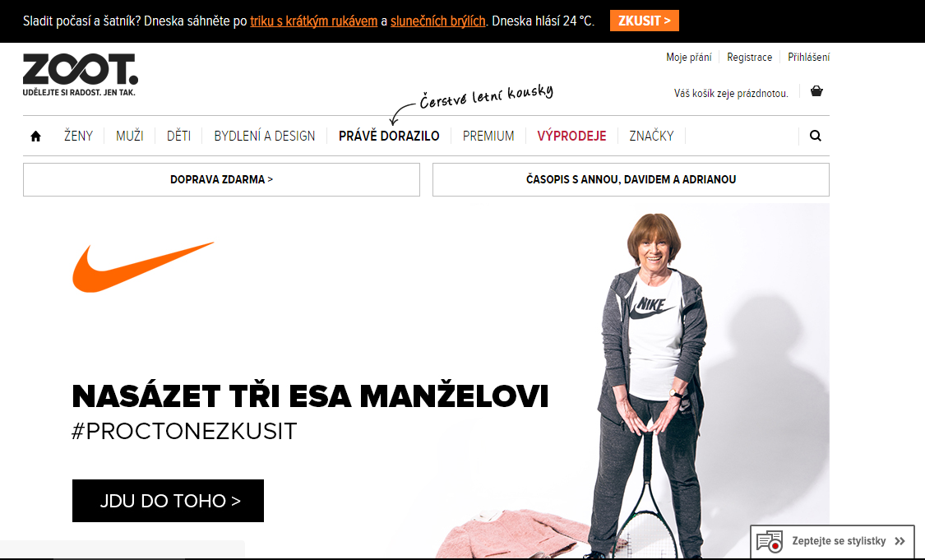The width and height of the screenshot is (925, 560).
Task: Follow the slunečních brýlích link
Action: coord(438,21)
